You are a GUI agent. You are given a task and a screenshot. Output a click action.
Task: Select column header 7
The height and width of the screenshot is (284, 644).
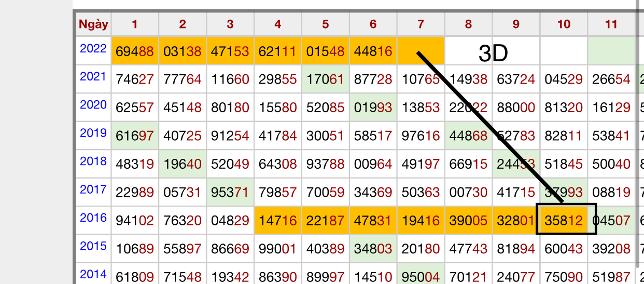(421, 24)
